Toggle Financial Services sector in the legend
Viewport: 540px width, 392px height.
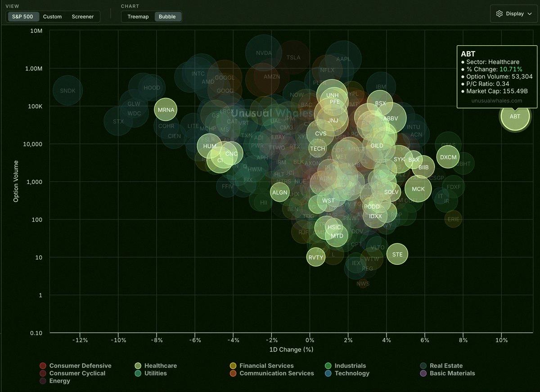pos(261,366)
